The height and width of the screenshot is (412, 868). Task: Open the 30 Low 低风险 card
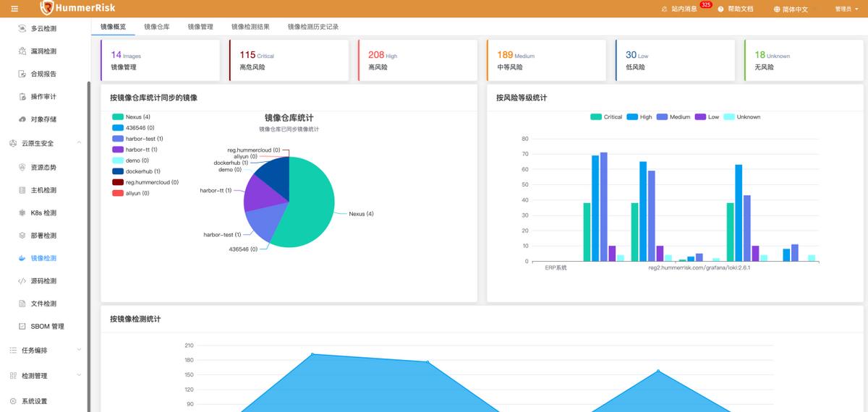tap(675, 60)
